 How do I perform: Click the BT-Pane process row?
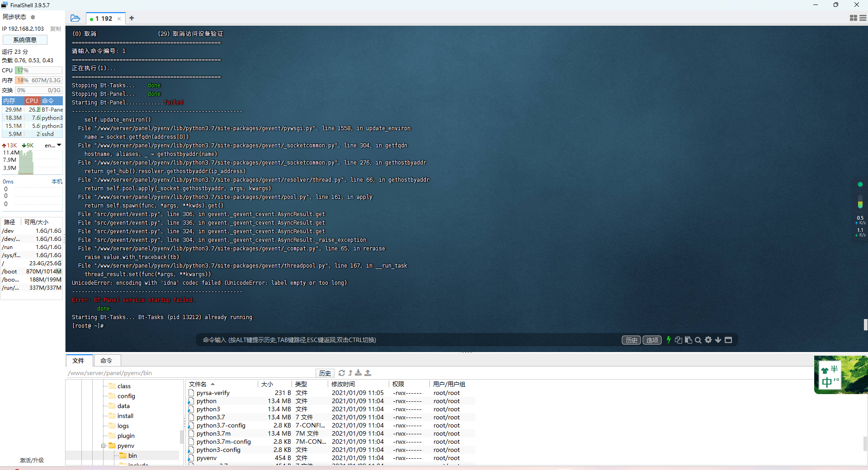point(33,109)
